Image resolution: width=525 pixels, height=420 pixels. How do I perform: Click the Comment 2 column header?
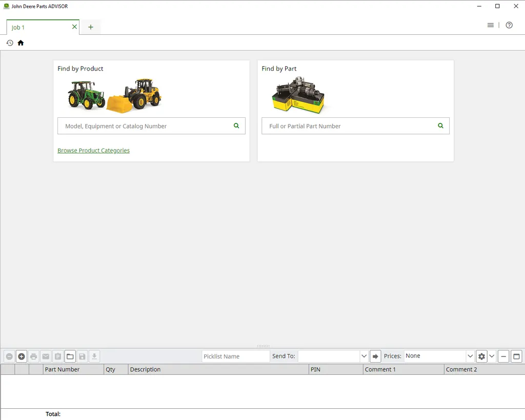(484, 369)
